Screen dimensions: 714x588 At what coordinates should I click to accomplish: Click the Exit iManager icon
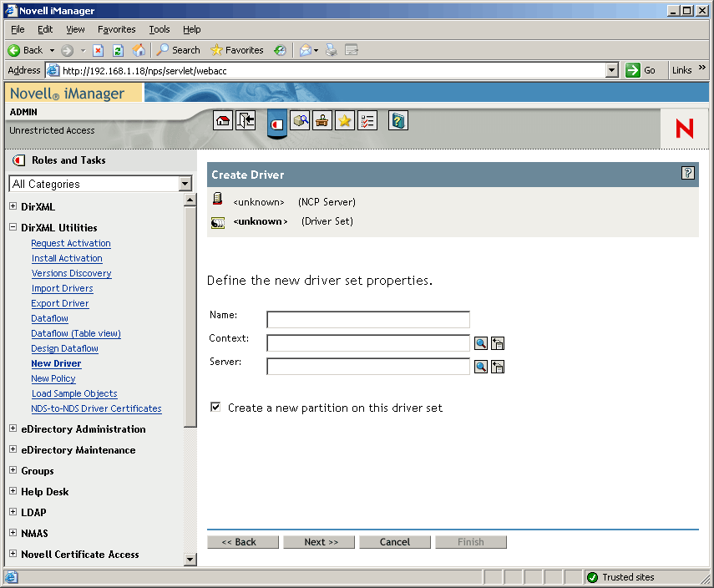point(246,120)
